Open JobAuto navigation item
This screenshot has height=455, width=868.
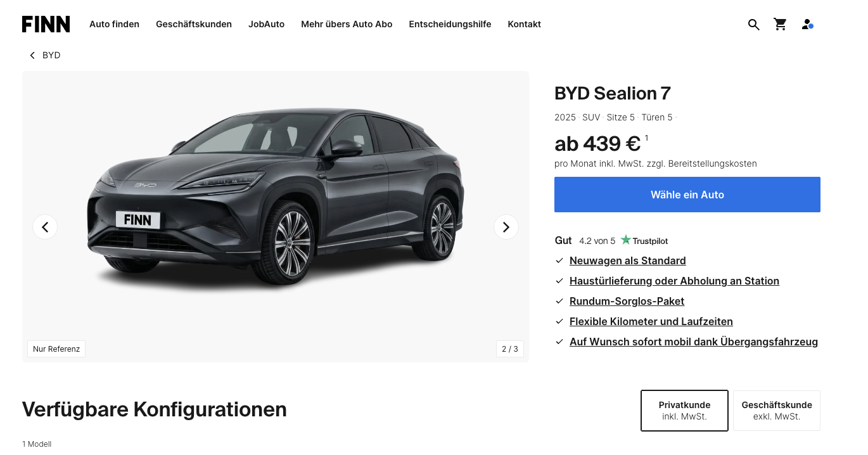point(266,24)
